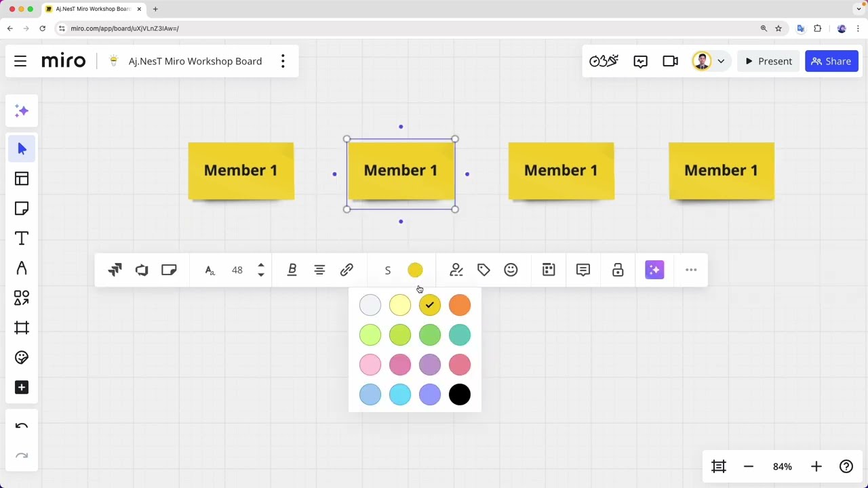Open more apps with the plus tool
The image size is (868, 488).
click(x=22, y=387)
